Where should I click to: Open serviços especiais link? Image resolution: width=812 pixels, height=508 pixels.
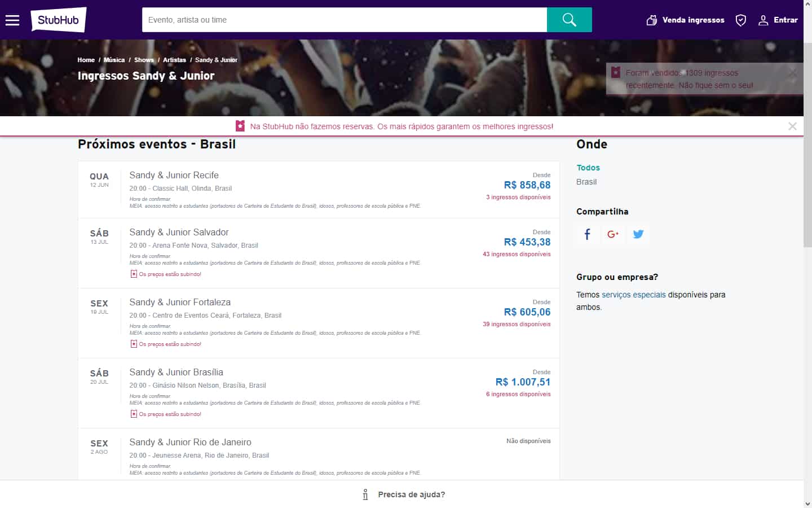pyautogui.click(x=634, y=295)
